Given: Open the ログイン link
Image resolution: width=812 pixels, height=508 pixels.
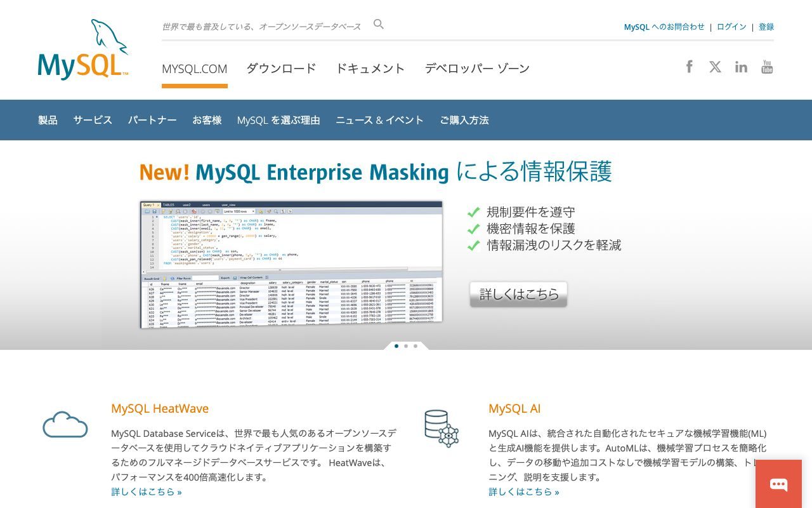Looking at the screenshot, I should pyautogui.click(x=731, y=27).
